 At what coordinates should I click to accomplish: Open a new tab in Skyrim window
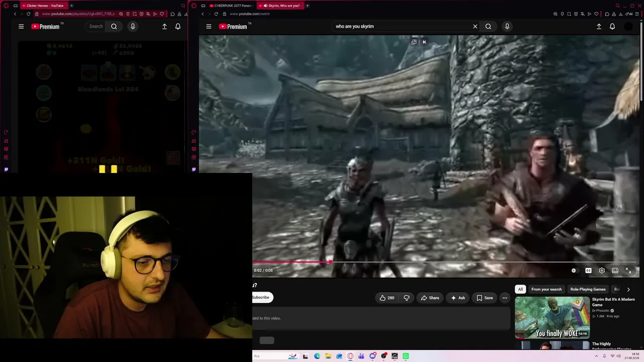coord(307,6)
